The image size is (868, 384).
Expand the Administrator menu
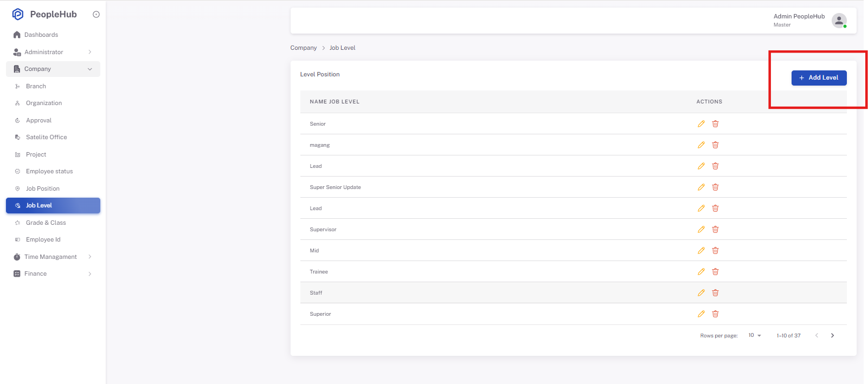coord(53,52)
